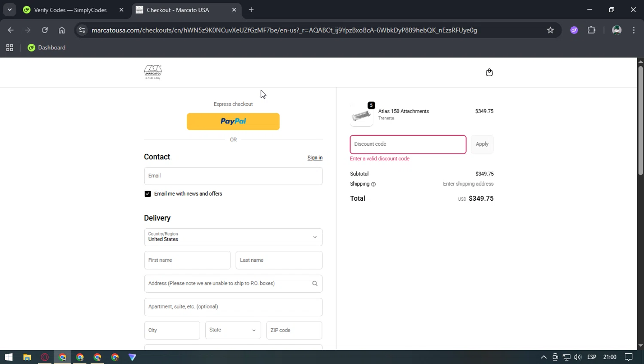The image size is (644, 364).
Task: Open the volume control in tray
Action: tap(577, 357)
